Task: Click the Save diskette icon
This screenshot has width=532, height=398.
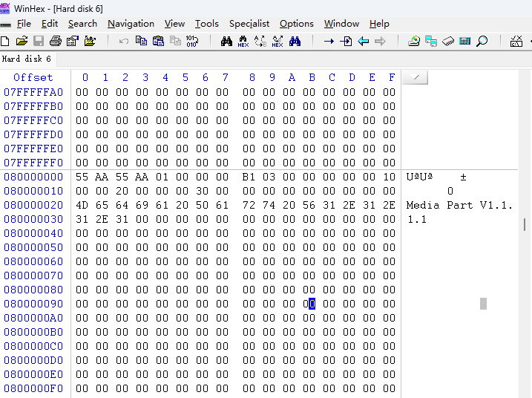Action: (x=39, y=42)
